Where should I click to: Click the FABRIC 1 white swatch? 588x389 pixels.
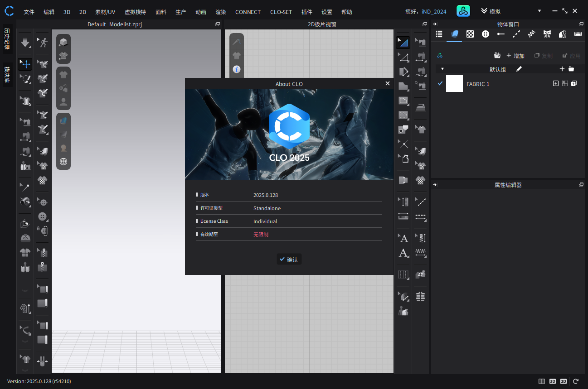(x=454, y=84)
